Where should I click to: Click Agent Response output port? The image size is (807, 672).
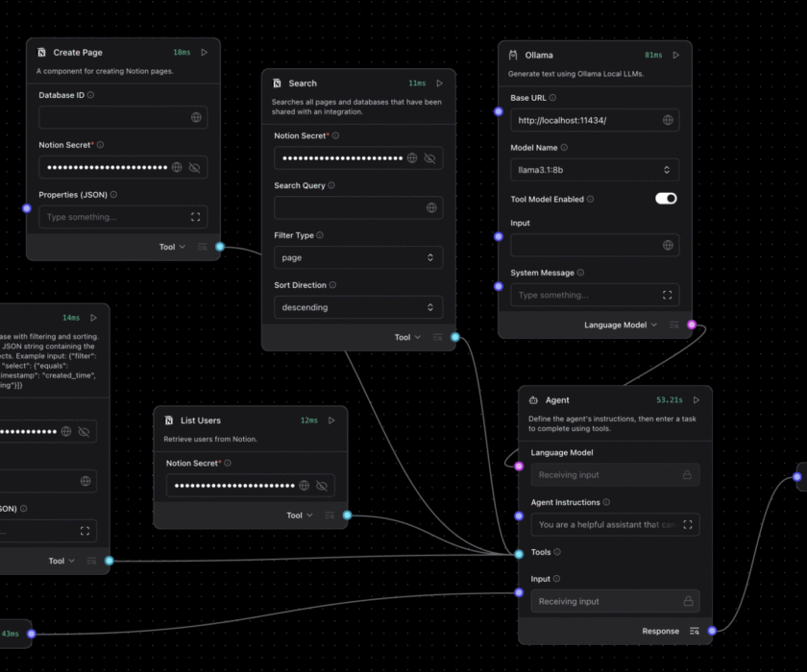point(712,631)
